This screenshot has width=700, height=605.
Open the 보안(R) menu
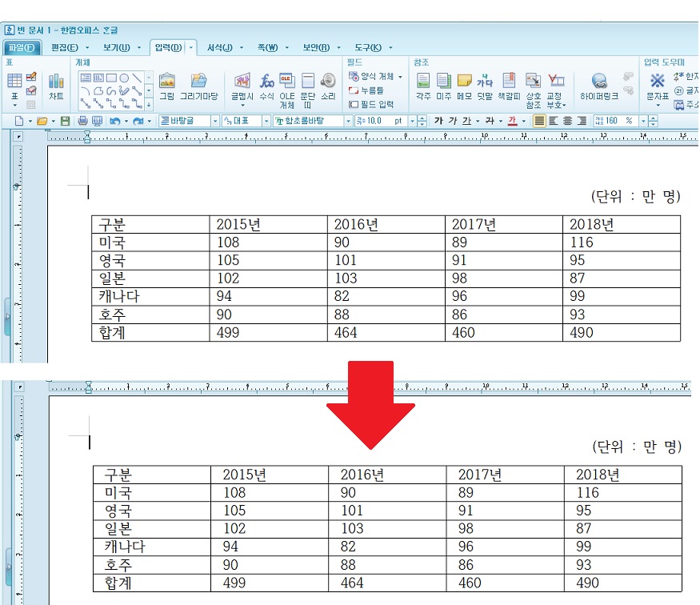316,48
